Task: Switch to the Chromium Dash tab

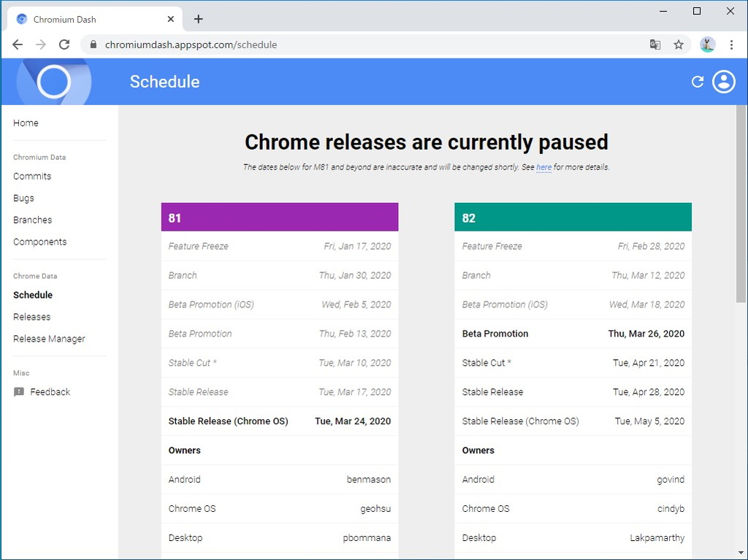Action: click(88, 19)
